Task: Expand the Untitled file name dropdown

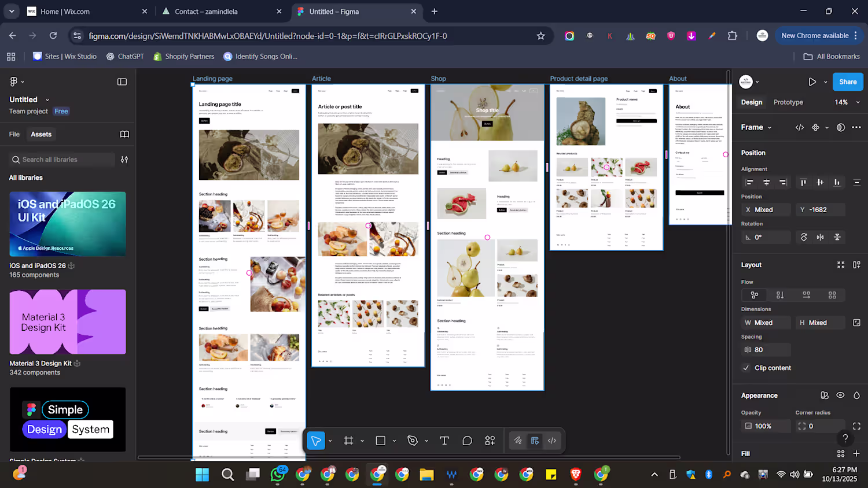Action: coord(47,100)
